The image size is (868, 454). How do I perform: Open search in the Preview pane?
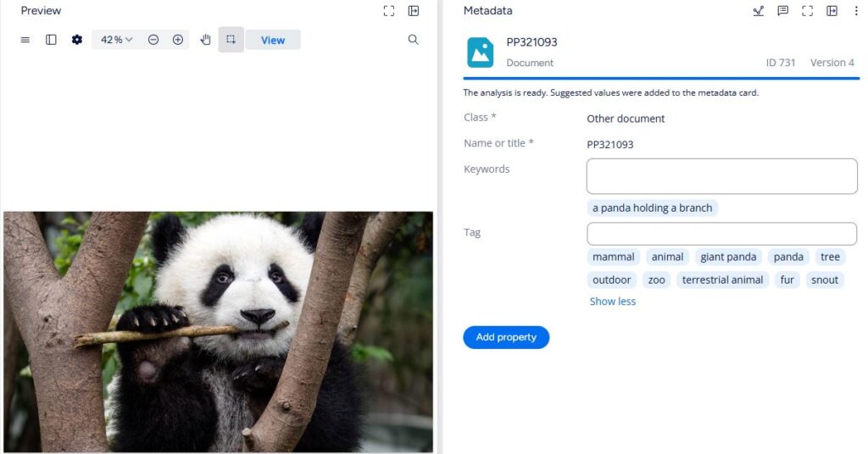(x=413, y=40)
